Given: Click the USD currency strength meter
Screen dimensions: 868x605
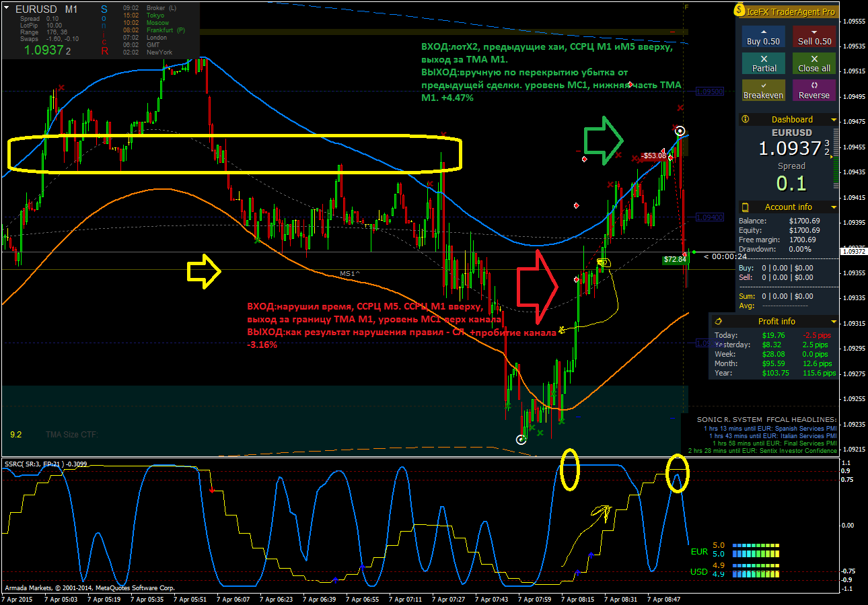Looking at the screenshot, I should pos(756,569).
